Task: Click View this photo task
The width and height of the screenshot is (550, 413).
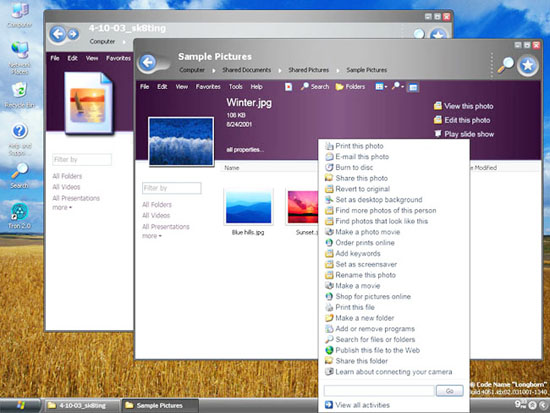Action: tap(463, 106)
